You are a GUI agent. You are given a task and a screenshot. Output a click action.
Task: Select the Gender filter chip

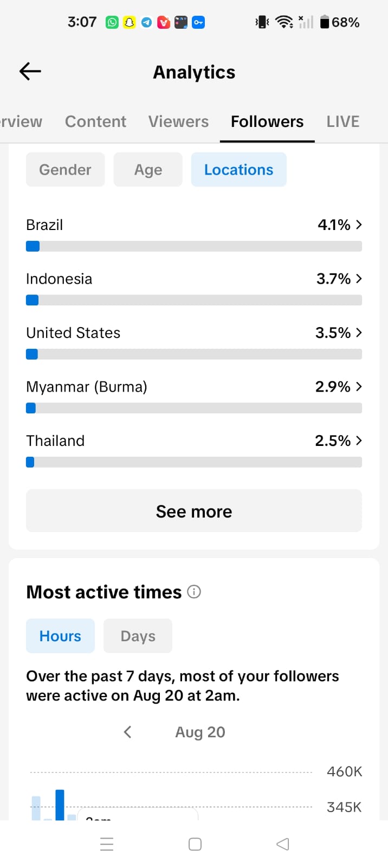click(x=65, y=169)
